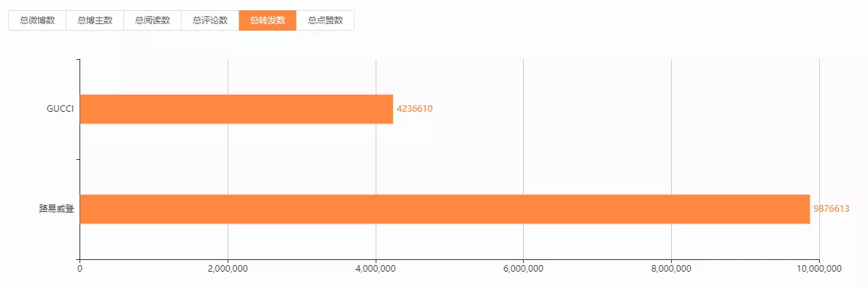Click the 10,000,000 axis tick label

pos(819,269)
